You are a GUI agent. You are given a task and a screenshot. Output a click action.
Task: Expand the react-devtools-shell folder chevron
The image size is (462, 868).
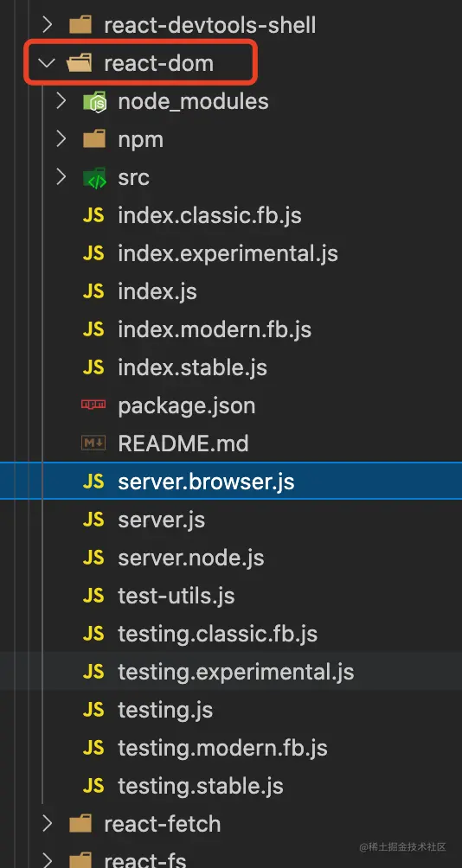pyautogui.click(x=48, y=25)
